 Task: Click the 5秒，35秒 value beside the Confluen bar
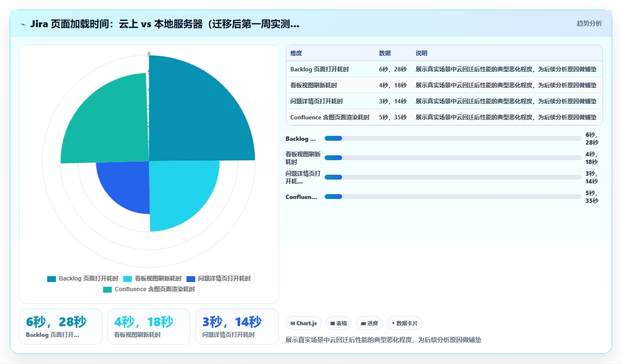(x=592, y=197)
